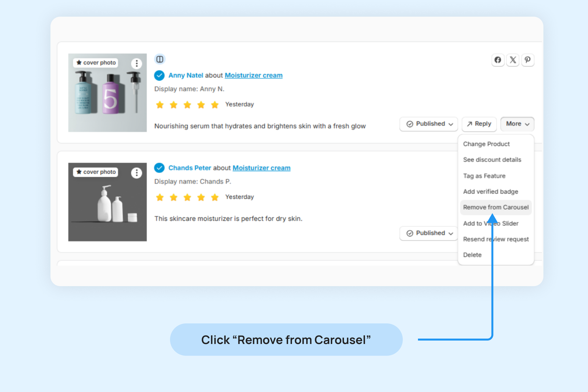588x392 pixels.
Task: Choose Change Product from the menu
Action: (x=486, y=144)
